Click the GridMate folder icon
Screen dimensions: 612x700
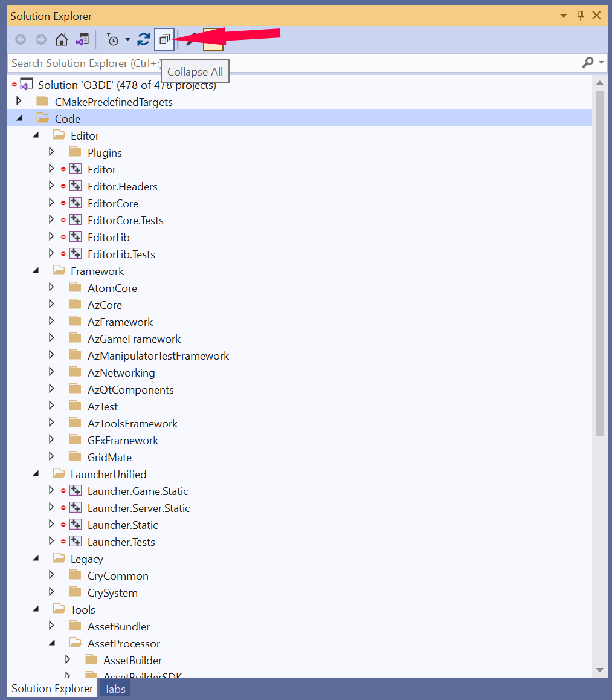[76, 457]
